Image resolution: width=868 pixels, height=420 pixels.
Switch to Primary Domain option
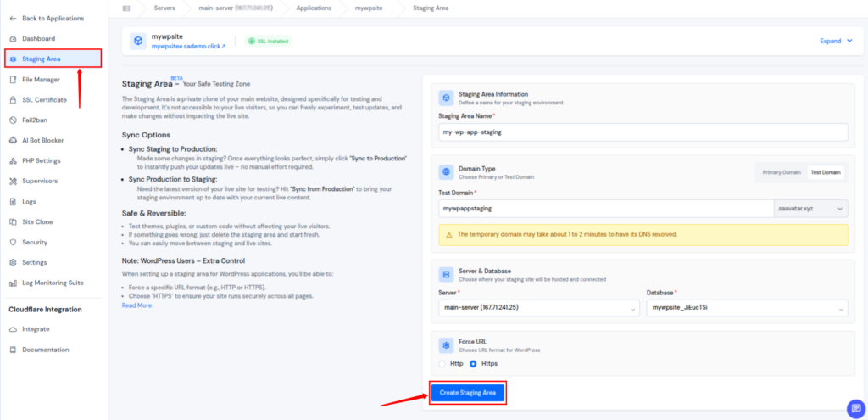pos(781,172)
